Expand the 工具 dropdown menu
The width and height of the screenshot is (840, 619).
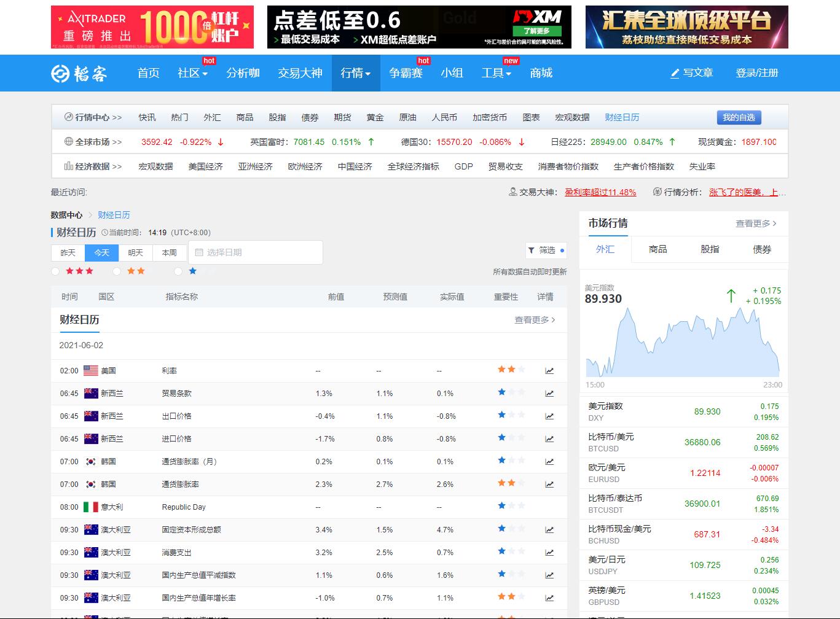point(496,73)
